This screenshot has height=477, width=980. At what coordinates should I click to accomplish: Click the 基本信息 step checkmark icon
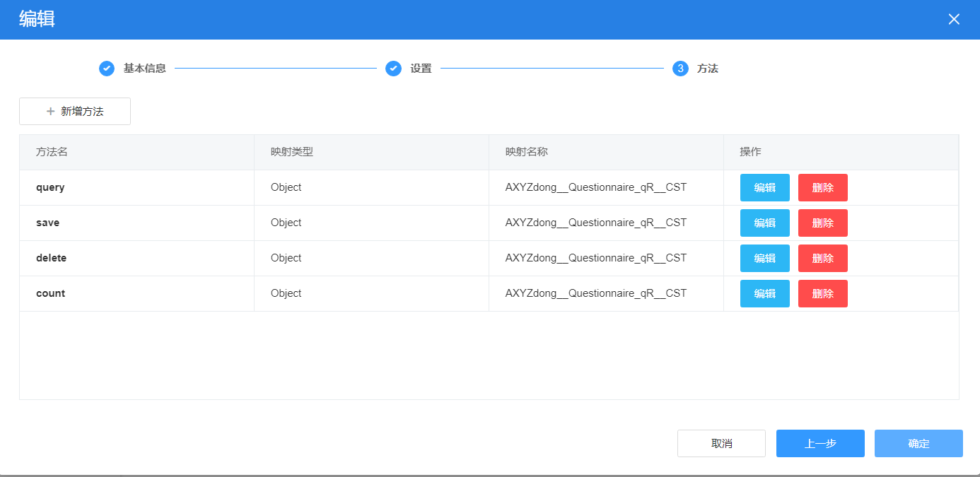107,69
